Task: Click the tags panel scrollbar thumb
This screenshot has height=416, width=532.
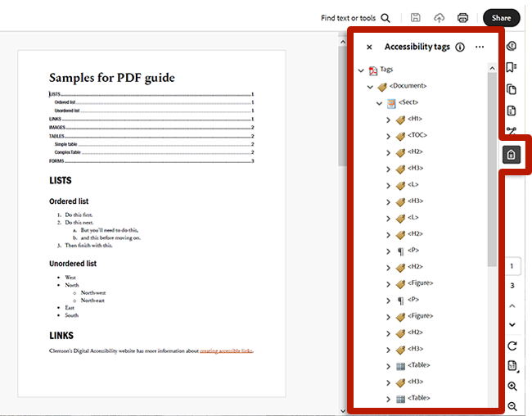Action: tap(492, 170)
